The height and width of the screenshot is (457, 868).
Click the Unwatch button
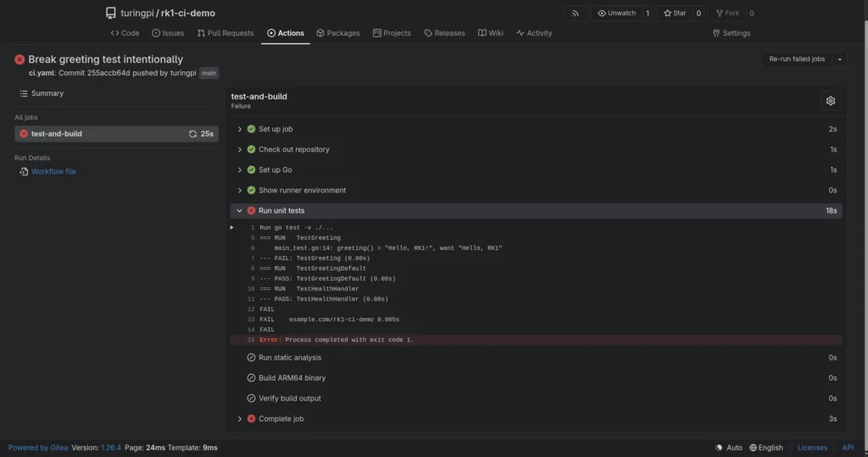pos(616,14)
